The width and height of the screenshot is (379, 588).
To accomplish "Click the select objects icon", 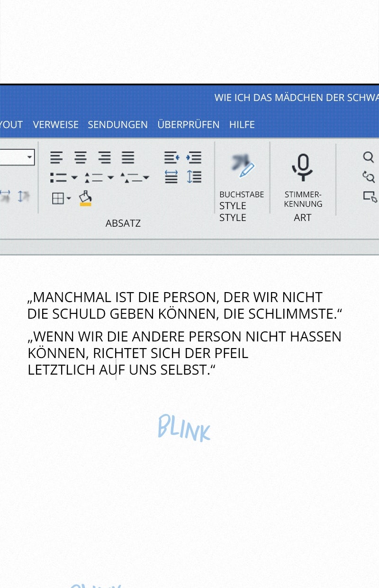I will click(370, 196).
